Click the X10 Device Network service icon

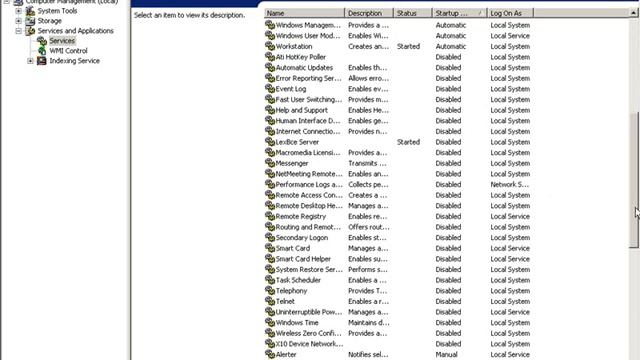270,343
